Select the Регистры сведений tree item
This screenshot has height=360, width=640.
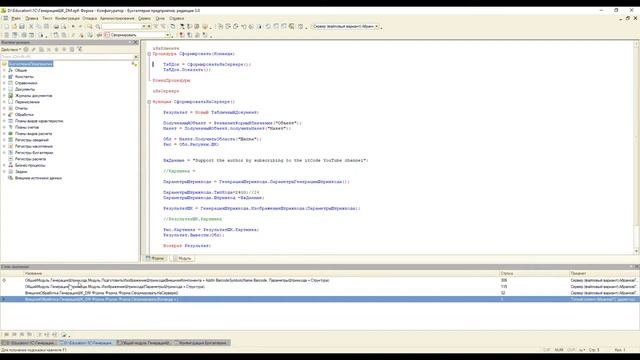point(31,140)
